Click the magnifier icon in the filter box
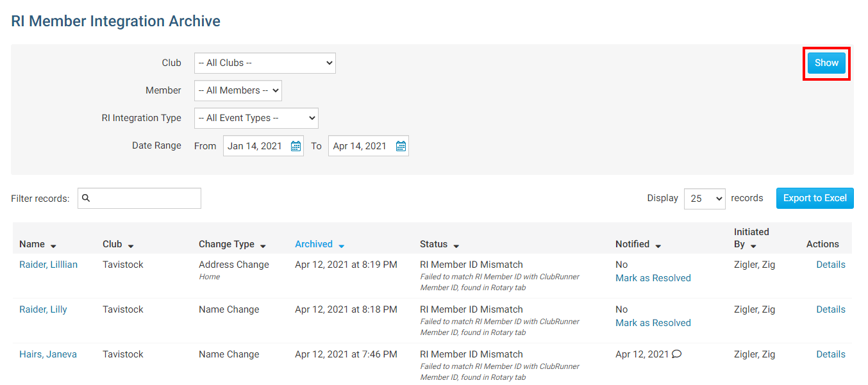 tap(87, 199)
